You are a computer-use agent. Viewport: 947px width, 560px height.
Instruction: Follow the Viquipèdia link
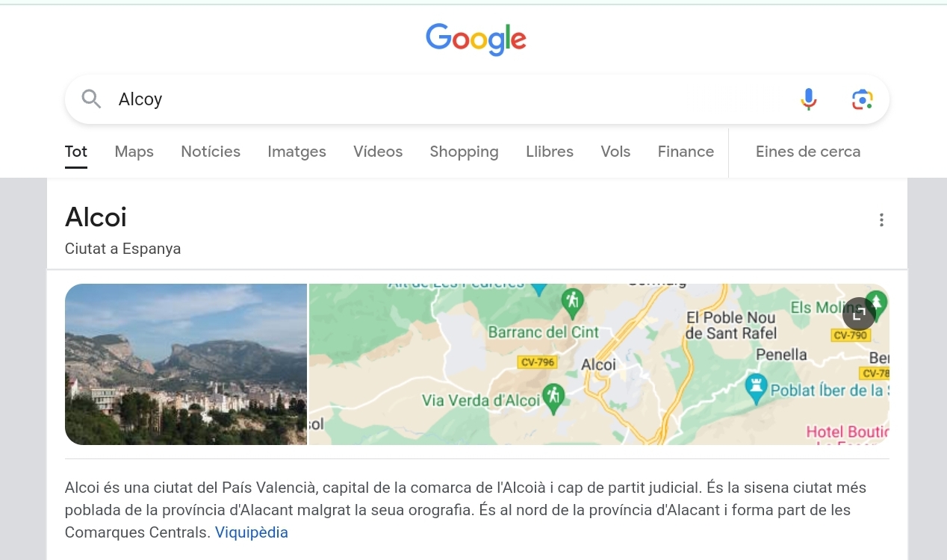[251, 532]
